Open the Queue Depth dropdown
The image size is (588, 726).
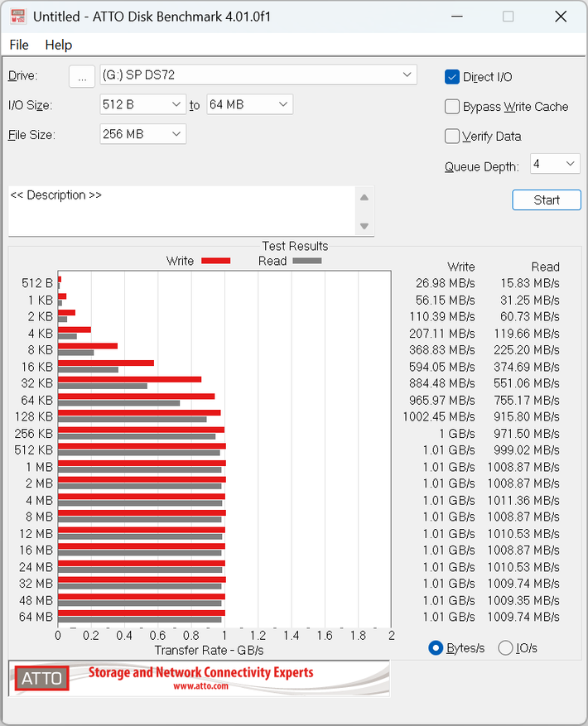click(555, 164)
